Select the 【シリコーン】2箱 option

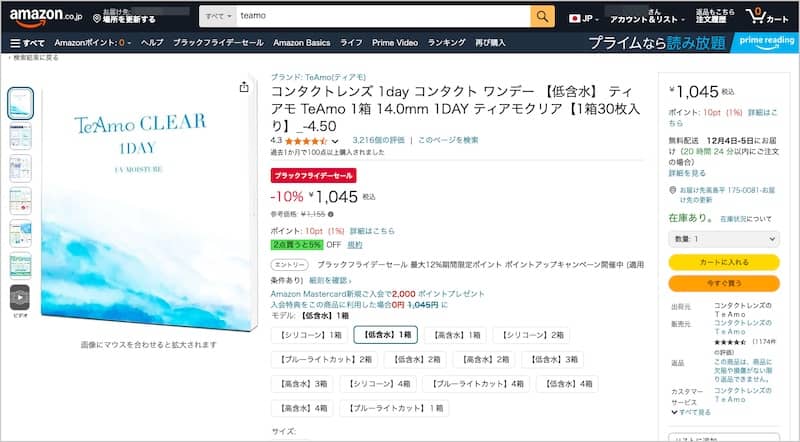531,335
